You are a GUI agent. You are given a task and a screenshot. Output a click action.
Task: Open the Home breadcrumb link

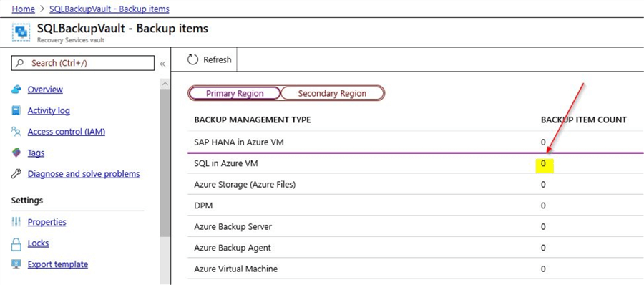tap(24, 9)
